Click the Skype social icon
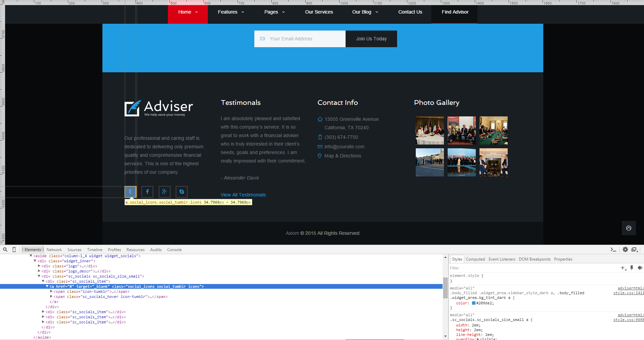Viewport: 644px width, 340px height. (181, 192)
